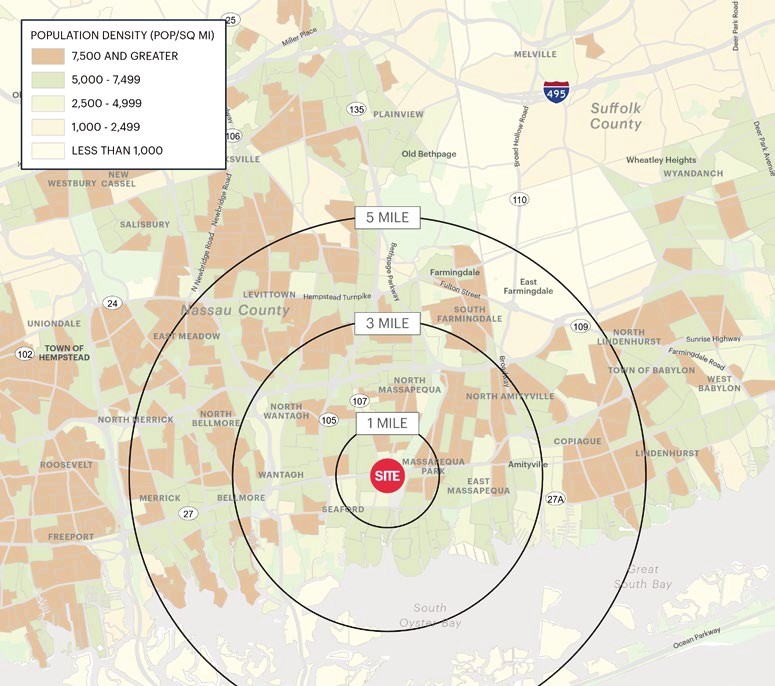Click the route 27A shield

555,499
